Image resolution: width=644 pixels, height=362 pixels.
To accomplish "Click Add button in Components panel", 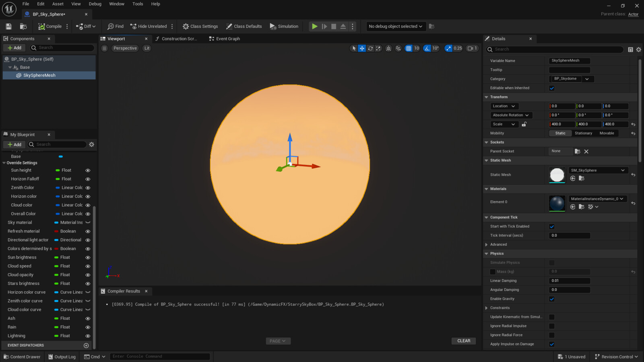I will pyautogui.click(x=14, y=48).
